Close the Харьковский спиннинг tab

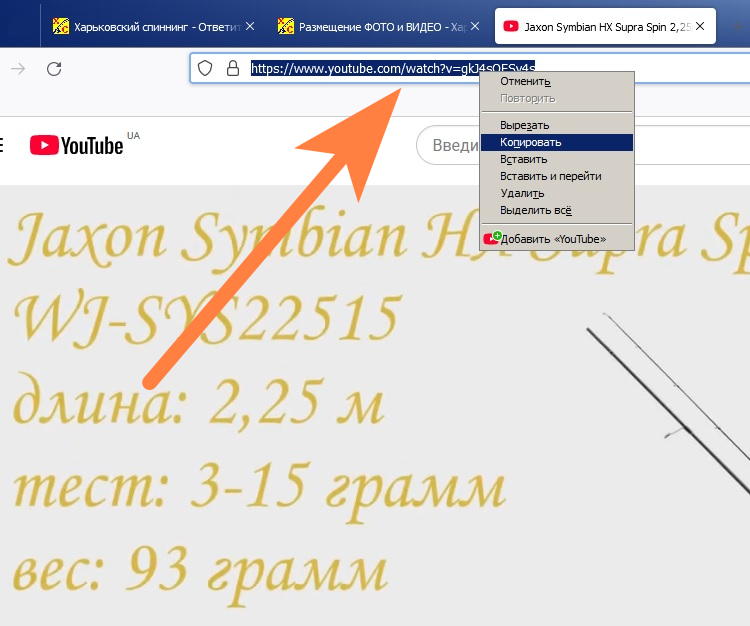pyautogui.click(x=250, y=26)
